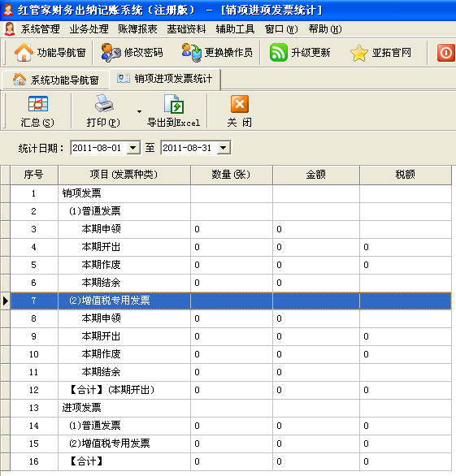This screenshot has width=456, height=476.
Task: Click the green 升级更新 RSS icon
Action: pyautogui.click(x=278, y=52)
